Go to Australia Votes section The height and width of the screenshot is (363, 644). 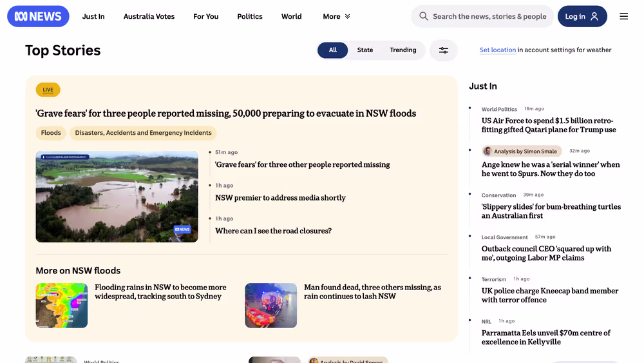pos(149,17)
